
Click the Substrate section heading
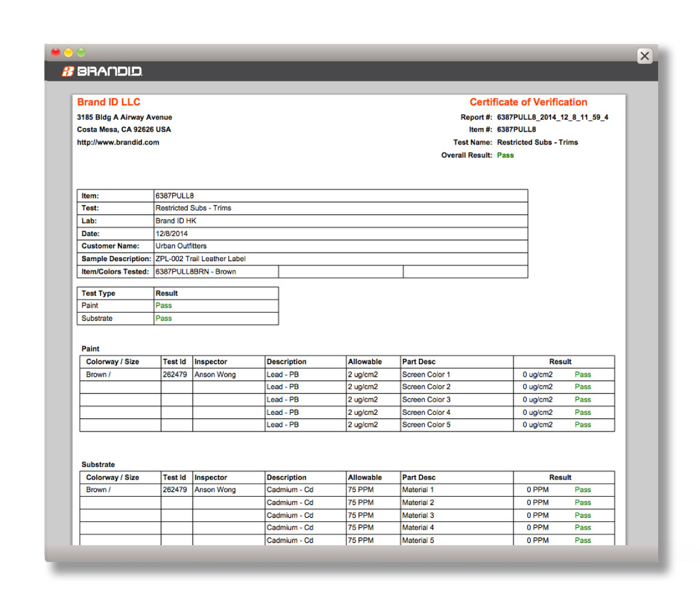tap(98, 465)
